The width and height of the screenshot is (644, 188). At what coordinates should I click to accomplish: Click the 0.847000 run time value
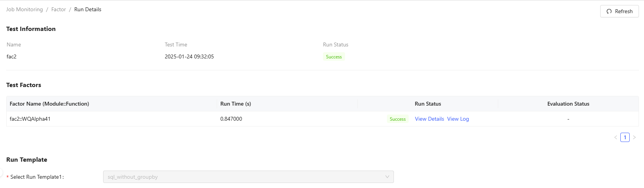coord(231,119)
